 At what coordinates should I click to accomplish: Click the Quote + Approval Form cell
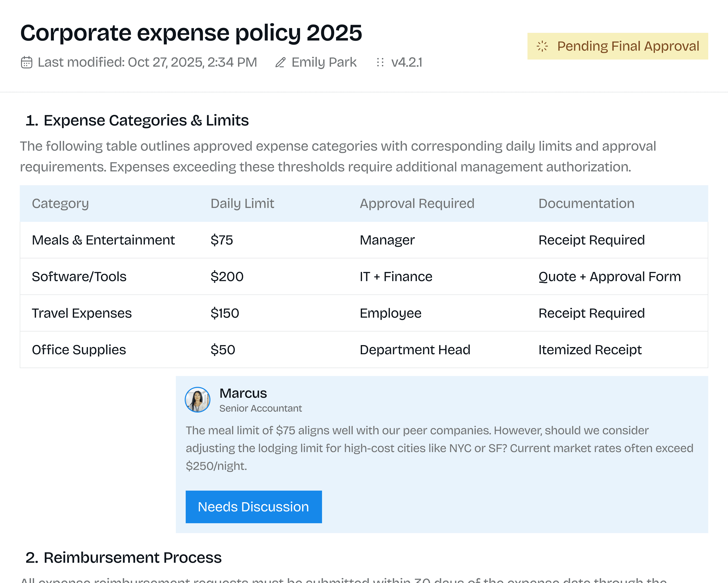(x=609, y=277)
